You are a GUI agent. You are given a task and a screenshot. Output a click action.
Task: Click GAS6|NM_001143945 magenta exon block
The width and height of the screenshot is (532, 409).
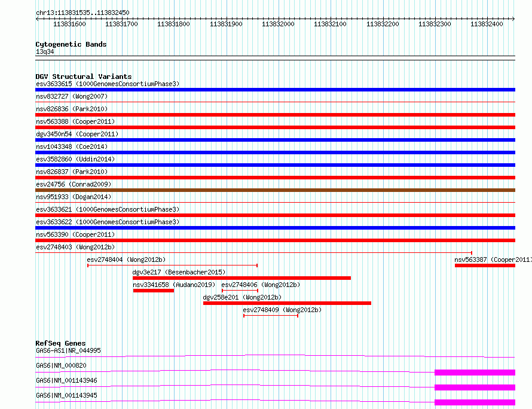475,402
